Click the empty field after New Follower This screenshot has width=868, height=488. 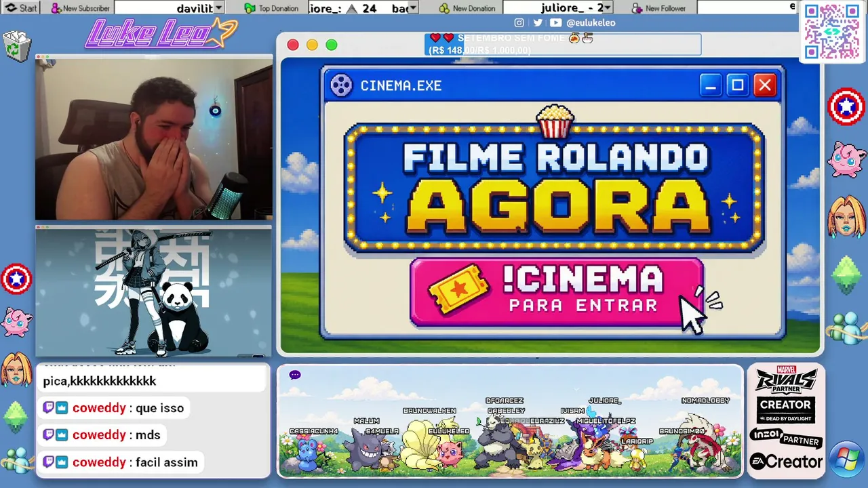coord(747,8)
